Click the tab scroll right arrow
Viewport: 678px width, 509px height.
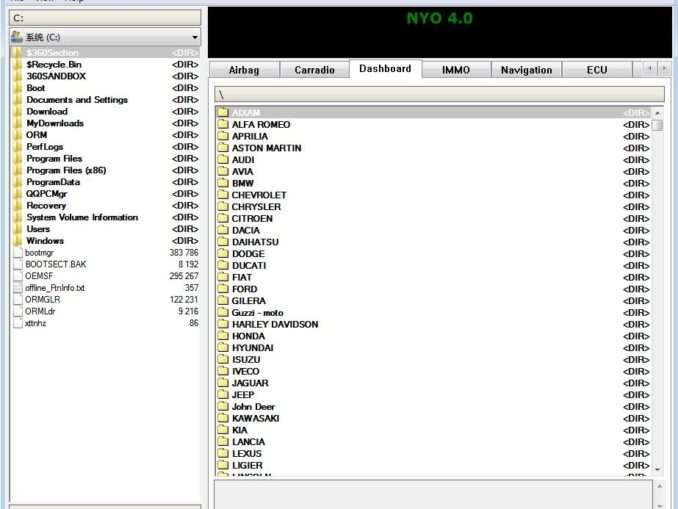click(664, 68)
